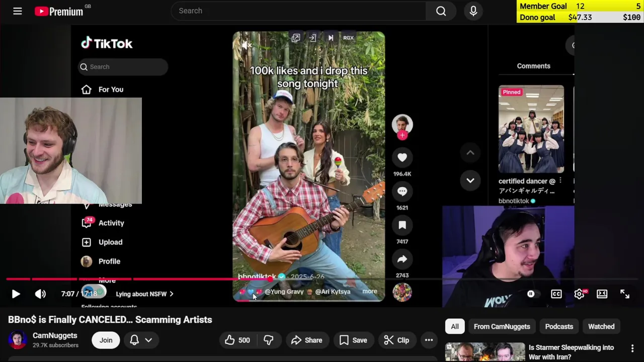
Task: Open the 'Lying about NSFW' chapter list
Action: click(144, 294)
